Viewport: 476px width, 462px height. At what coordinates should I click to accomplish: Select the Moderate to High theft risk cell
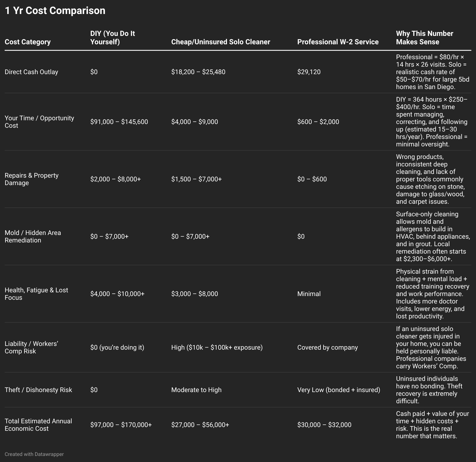pos(196,390)
